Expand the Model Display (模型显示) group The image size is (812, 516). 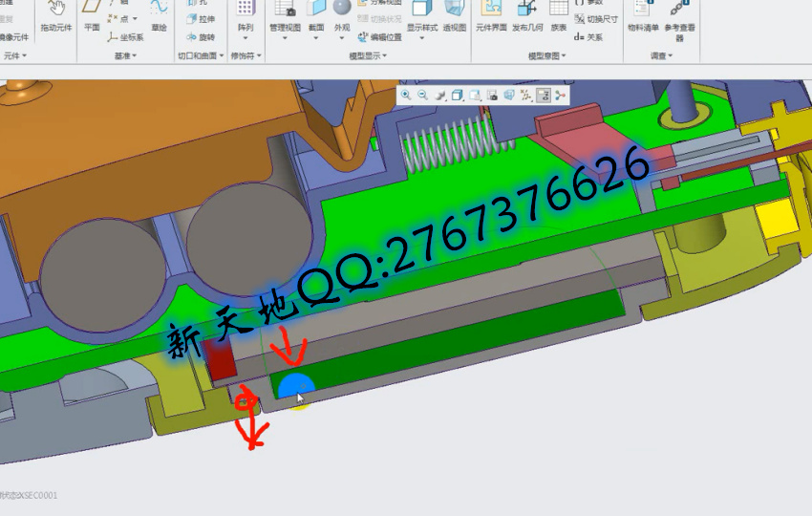point(368,56)
